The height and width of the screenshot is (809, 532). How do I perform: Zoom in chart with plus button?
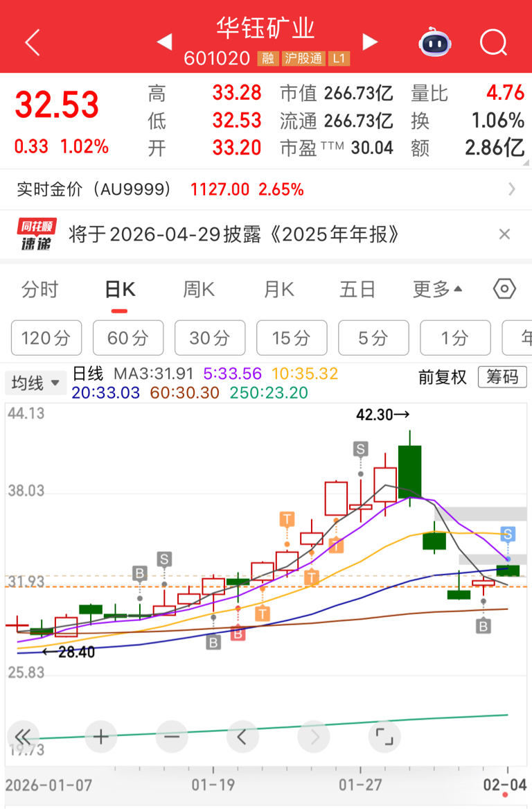point(100,737)
